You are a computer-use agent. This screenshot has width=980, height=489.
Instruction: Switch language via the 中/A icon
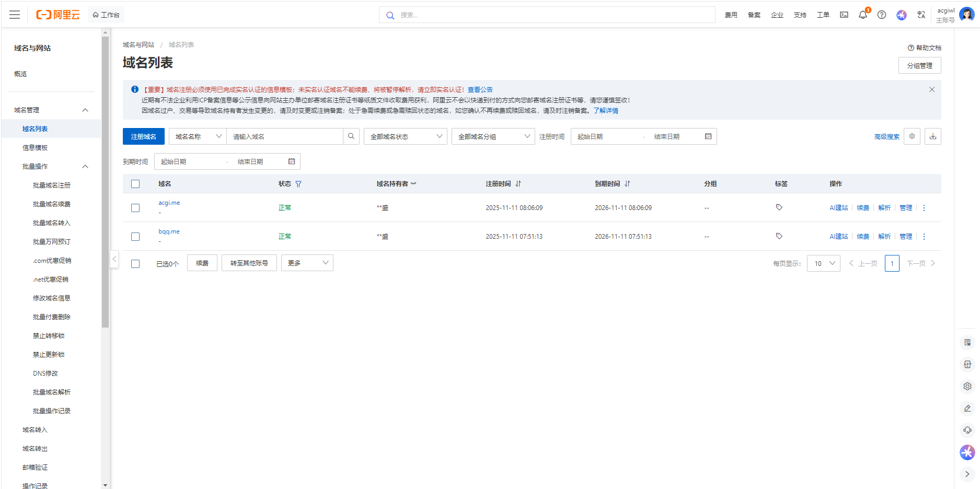click(x=921, y=15)
